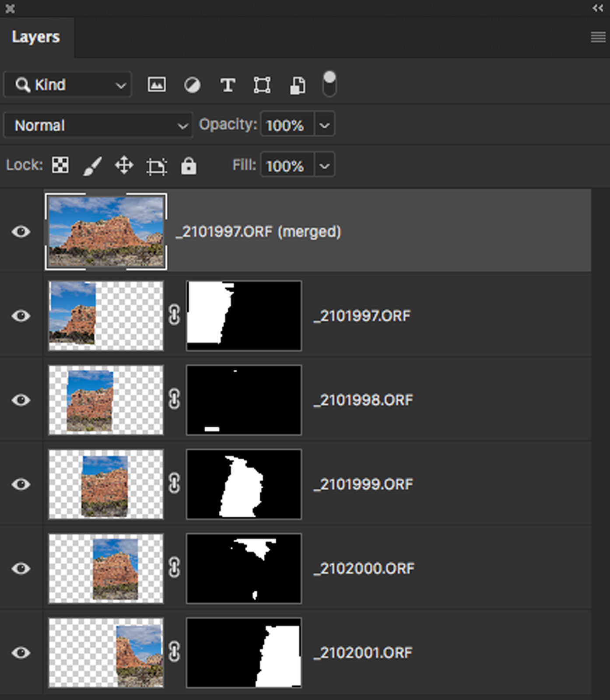Click the lock all padlock icon
The image size is (610, 700).
tap(189, 166)
